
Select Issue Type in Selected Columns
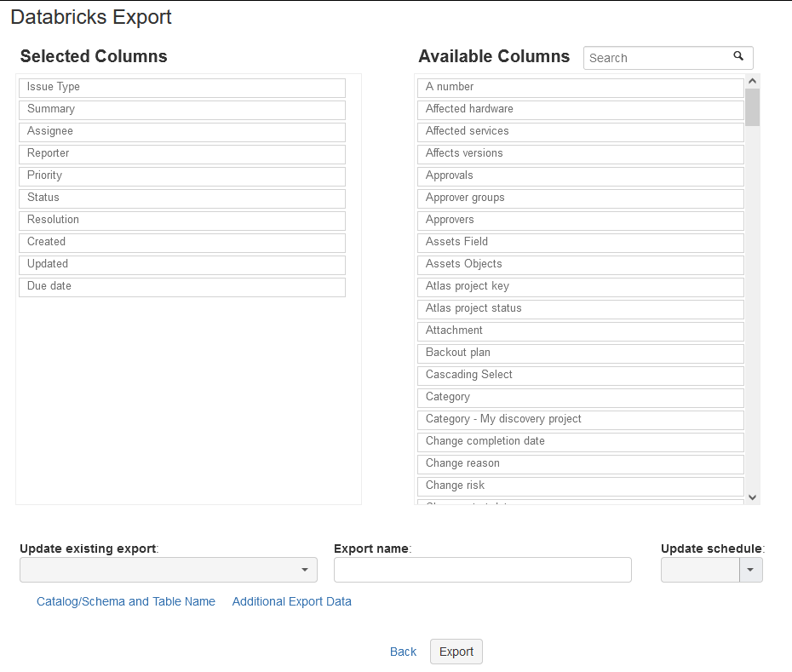pyautogui.click(x=182, y=88)
